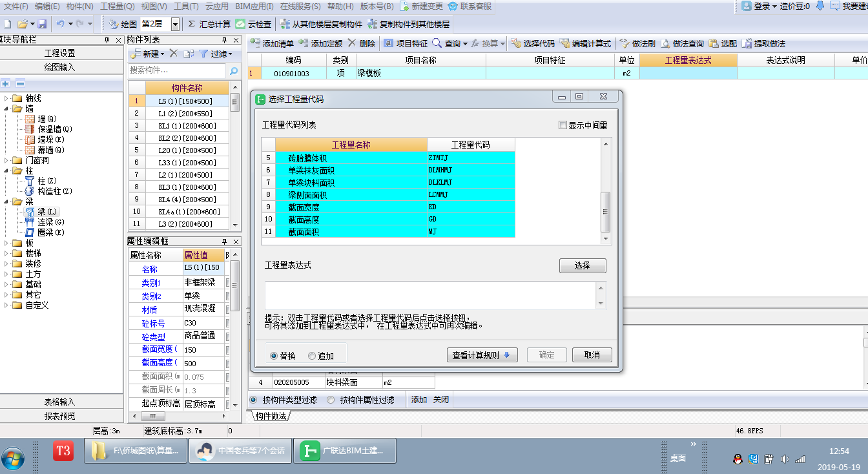Expand the 板 tree node
The image size is (868, 474).
pyautogui.click(x=7, y=243)
